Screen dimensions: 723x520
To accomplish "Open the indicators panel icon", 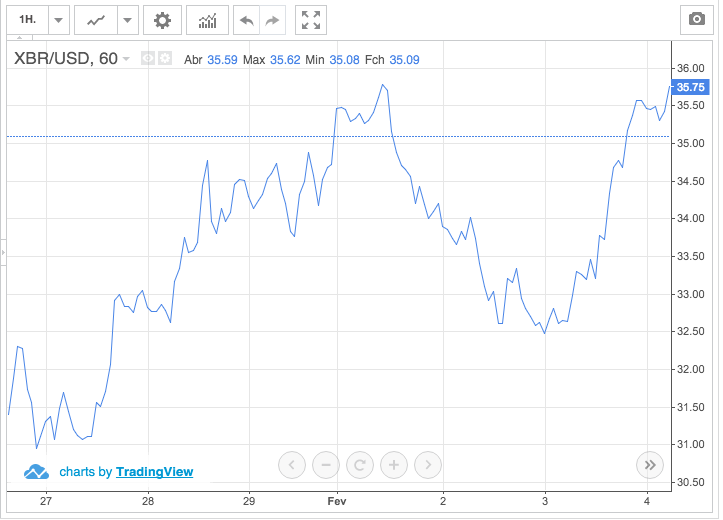I will [x=207, y=20].
